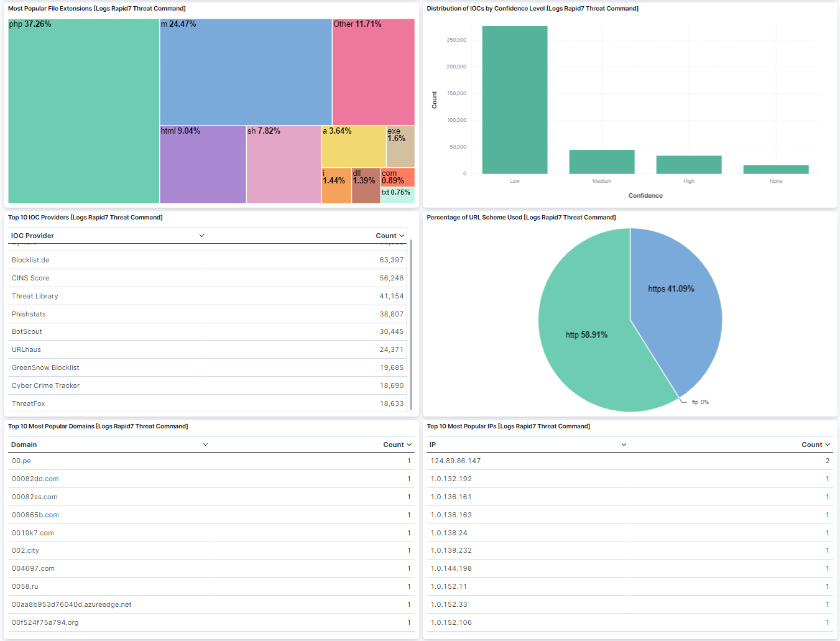Click the IOC Providers table scrollbar

411,323
